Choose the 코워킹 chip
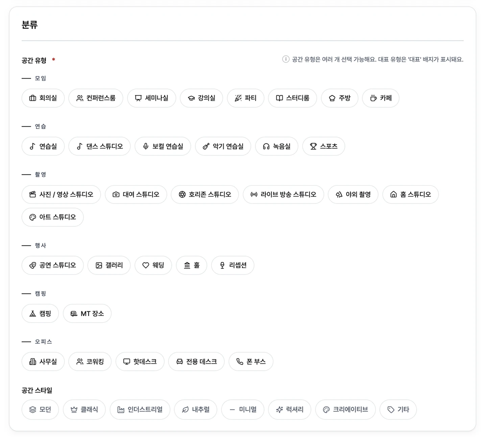This screenshot has height=437, width=504. coord(90,362)
